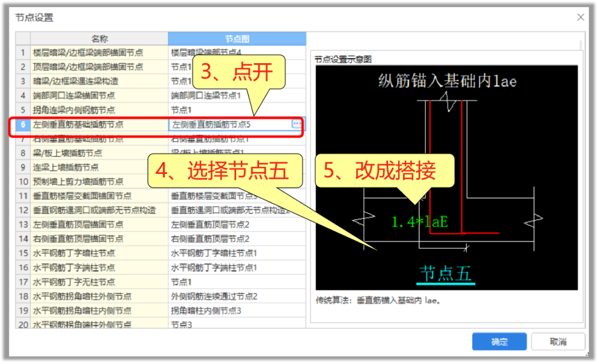Click 节点1 value for 水平钢筋丁字无柱节点
Viewport: 599px width, 364px height.
click(x=237, y=282)
